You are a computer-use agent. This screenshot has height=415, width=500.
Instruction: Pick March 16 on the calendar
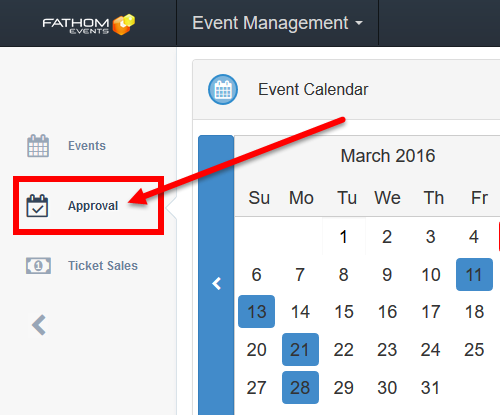click(387, 312)
